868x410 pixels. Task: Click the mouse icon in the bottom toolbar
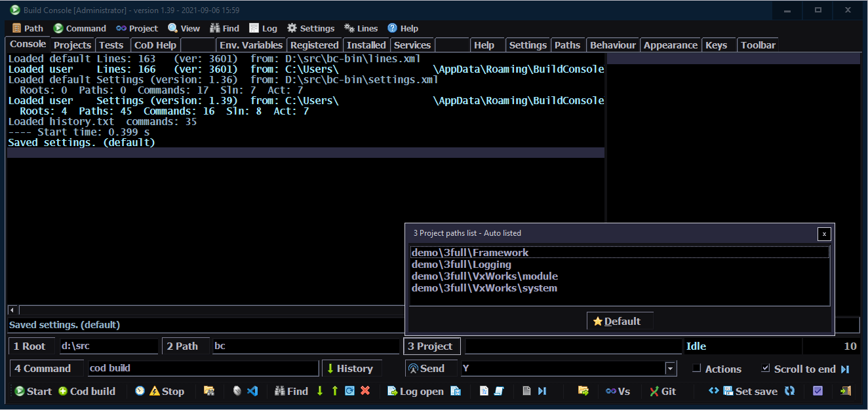[x=237, y=391]
